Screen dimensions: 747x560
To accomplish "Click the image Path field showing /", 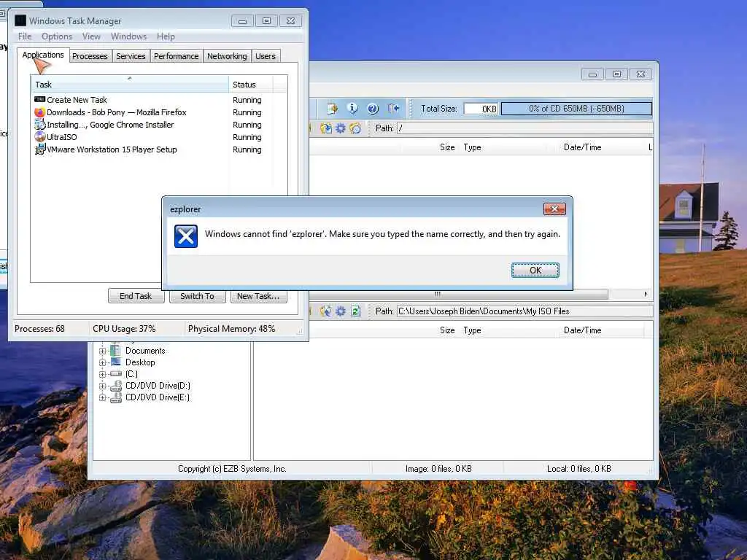I will [525, 128].
